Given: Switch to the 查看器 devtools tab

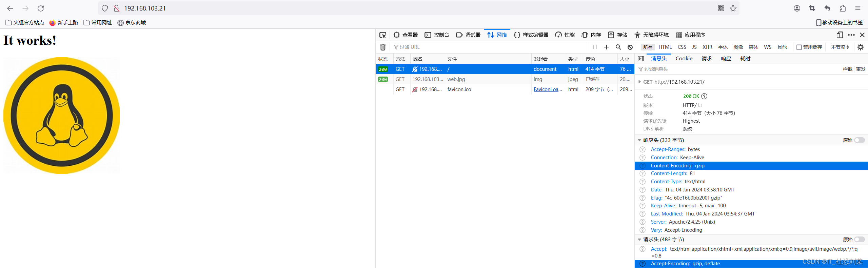Looking at the screenshot, I should tap(406, 35).
